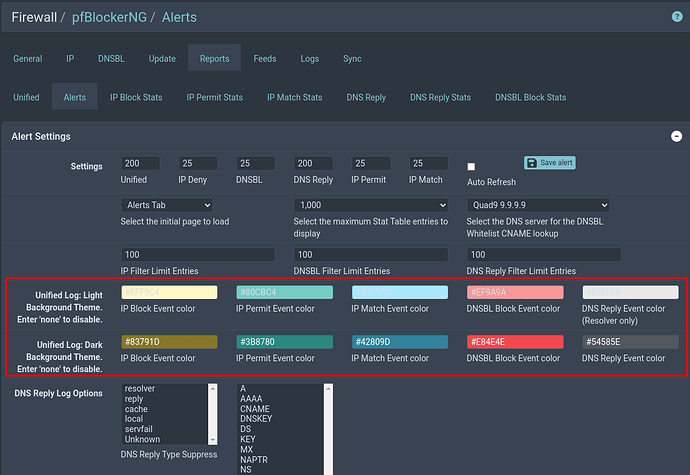The image size is (690, 475).
Task: Follow the pfBlockerNG breadcrumb link
Action: 109,17
